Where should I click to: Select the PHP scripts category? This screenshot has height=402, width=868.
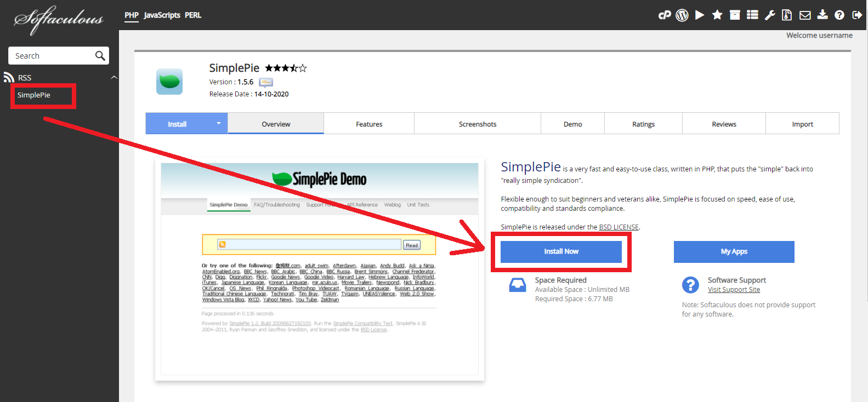coord(132,15)
